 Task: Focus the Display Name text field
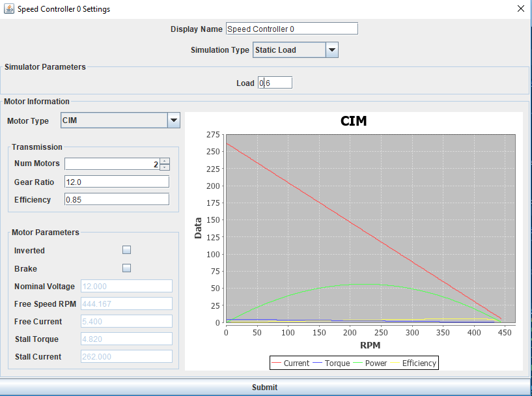click(x=292, y=29)
